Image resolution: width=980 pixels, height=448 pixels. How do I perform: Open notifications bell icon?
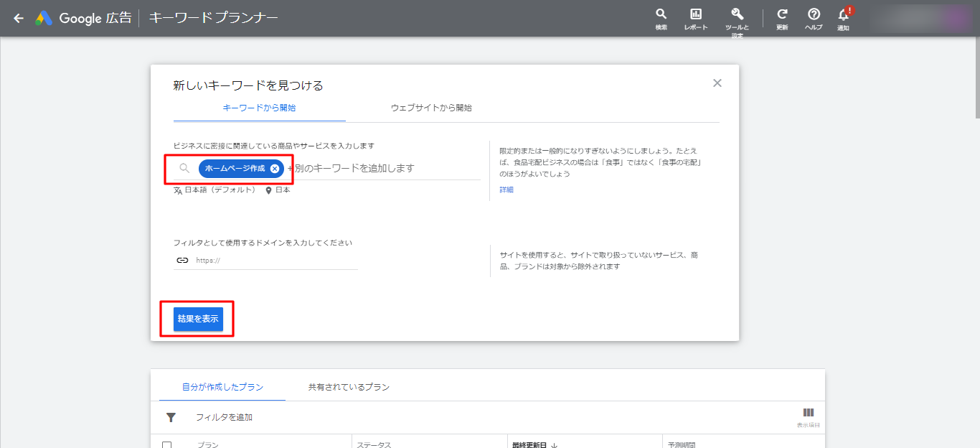click(x=844, y=15)
